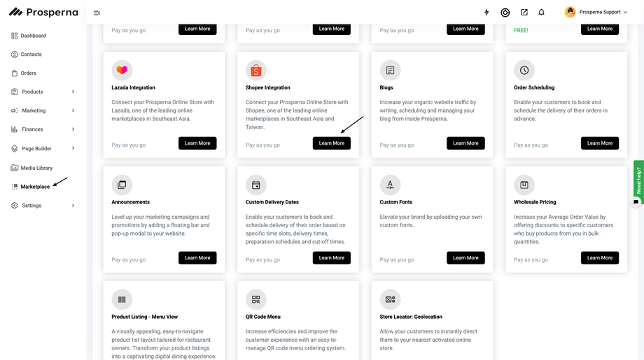Open the notifications bell
The image size is (644, 360).
click(x=541, y=13)
